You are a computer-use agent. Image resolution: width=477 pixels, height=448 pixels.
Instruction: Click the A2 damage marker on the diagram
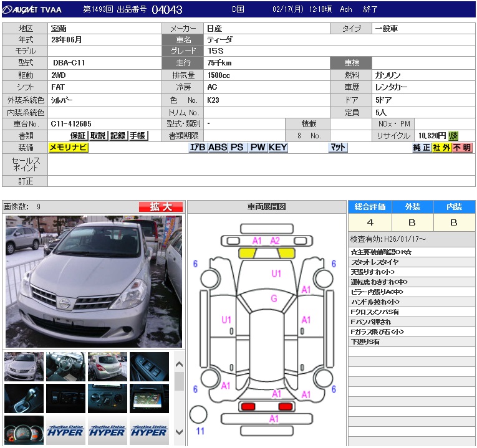275,241
